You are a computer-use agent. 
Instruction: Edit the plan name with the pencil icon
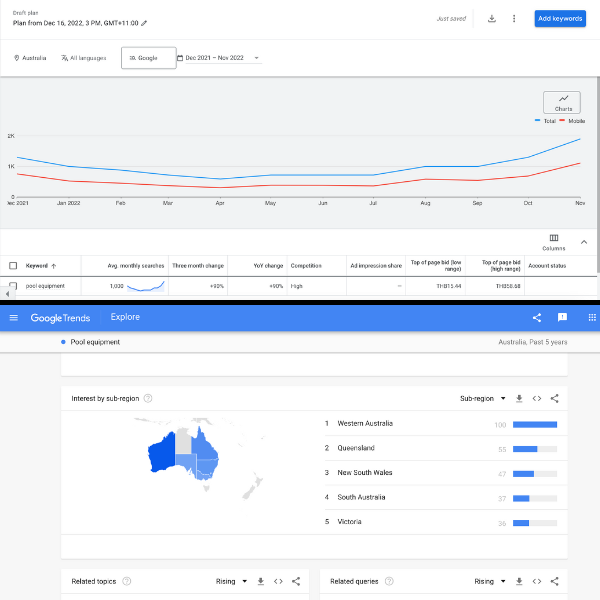tap(144, 23)
